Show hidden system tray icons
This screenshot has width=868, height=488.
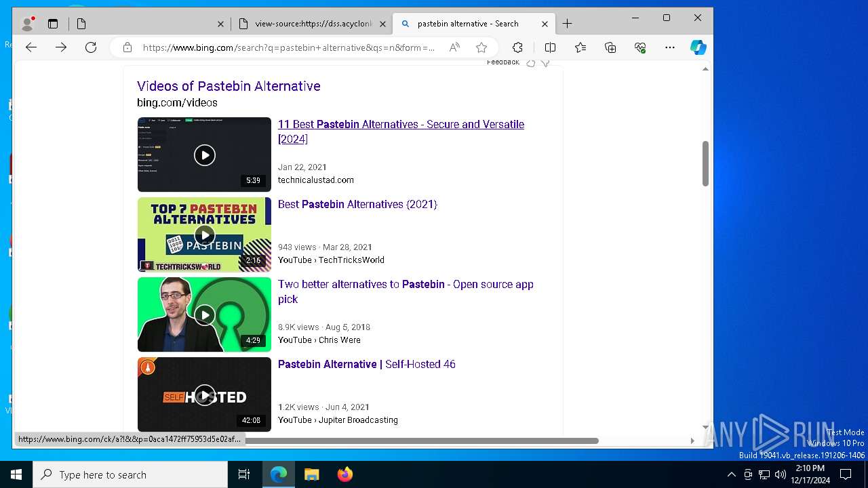point(731,474)
